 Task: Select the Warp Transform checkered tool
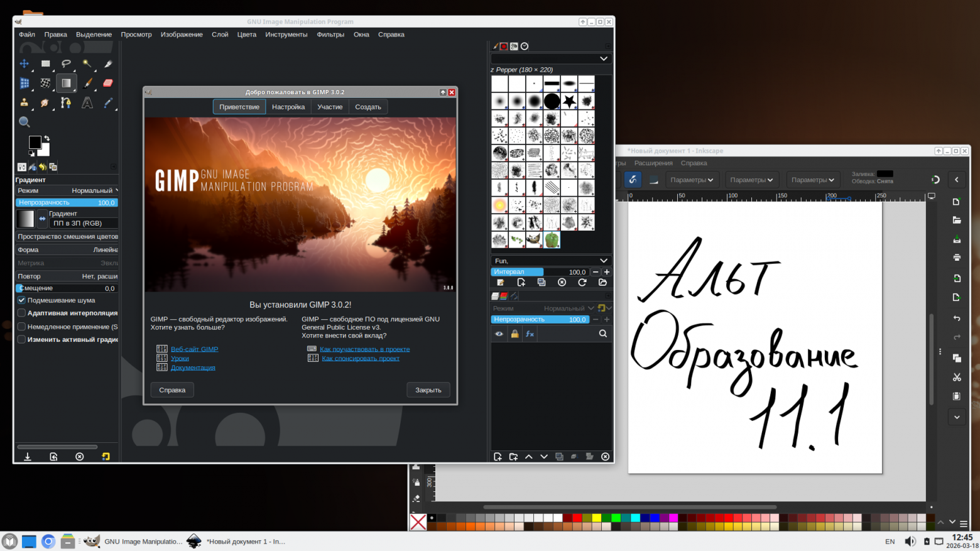click(x=45, y=83)
